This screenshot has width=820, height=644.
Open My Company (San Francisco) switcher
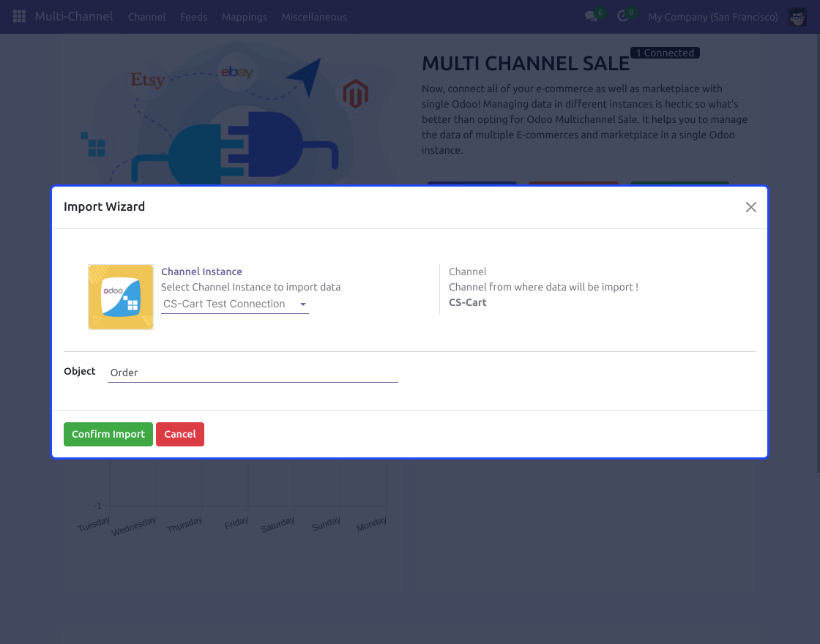713,17
